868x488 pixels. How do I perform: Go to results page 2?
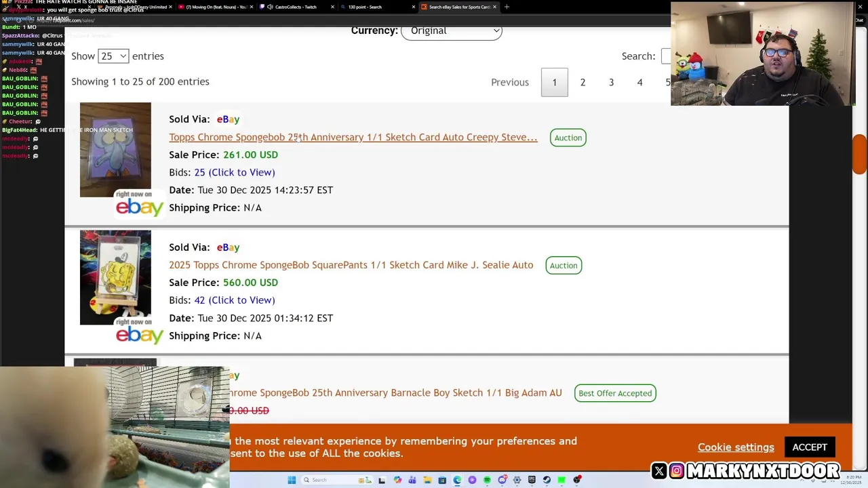point(583,83)
